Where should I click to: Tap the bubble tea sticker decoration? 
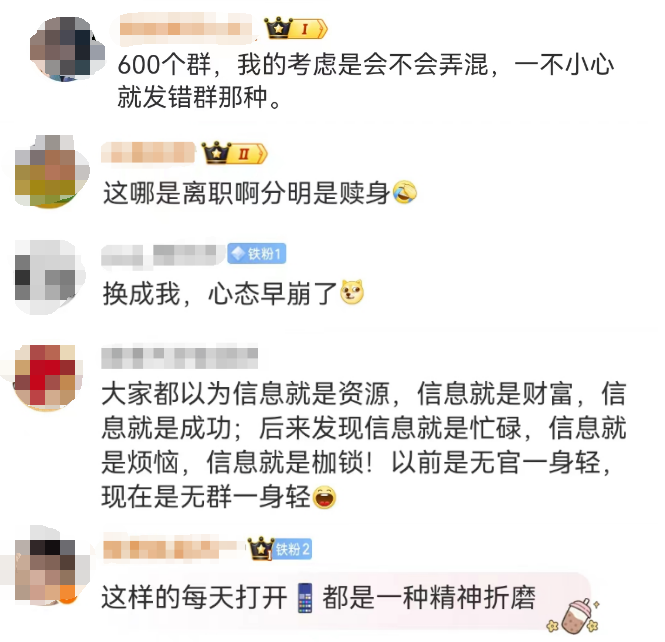tap(574, 616)
